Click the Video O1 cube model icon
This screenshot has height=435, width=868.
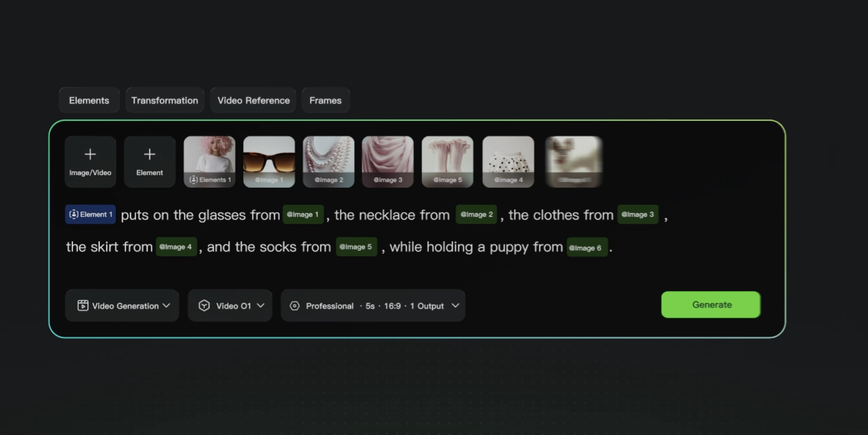pyautogui.click(x=204, y=306)
